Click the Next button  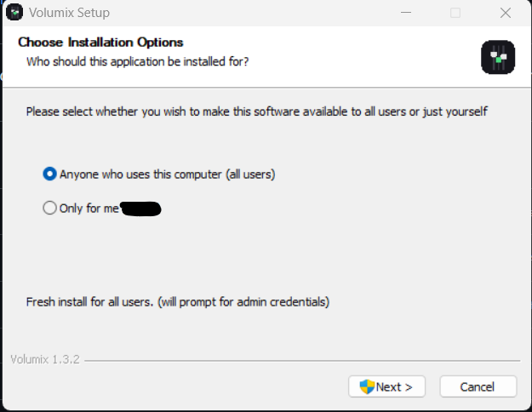386,386
